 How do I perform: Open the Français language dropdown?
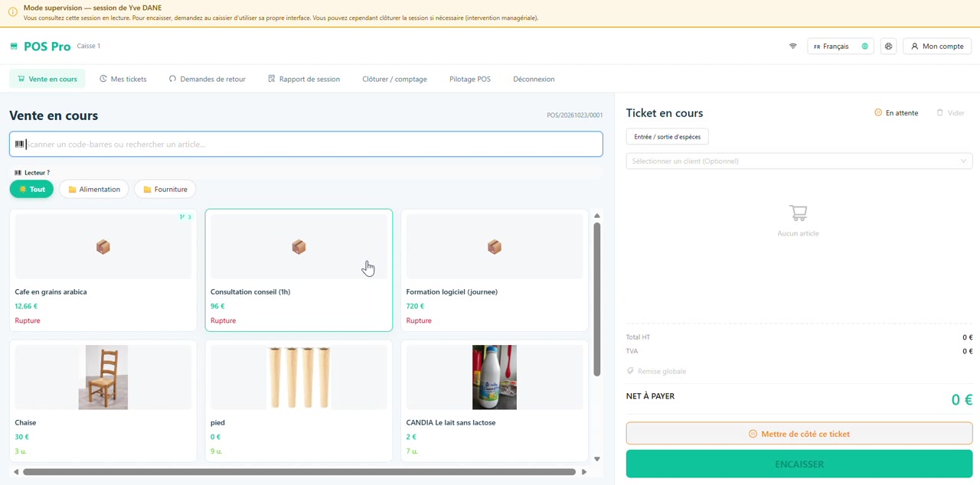click(x=841, y=47)
